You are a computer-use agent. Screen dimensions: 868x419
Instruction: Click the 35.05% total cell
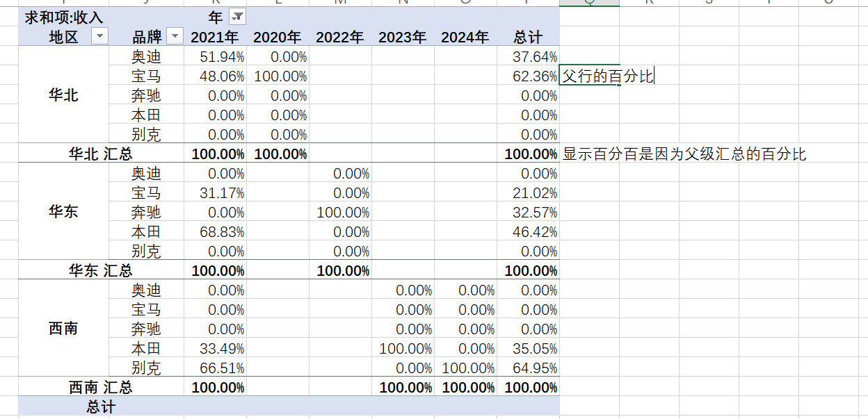tap(528, 348)
